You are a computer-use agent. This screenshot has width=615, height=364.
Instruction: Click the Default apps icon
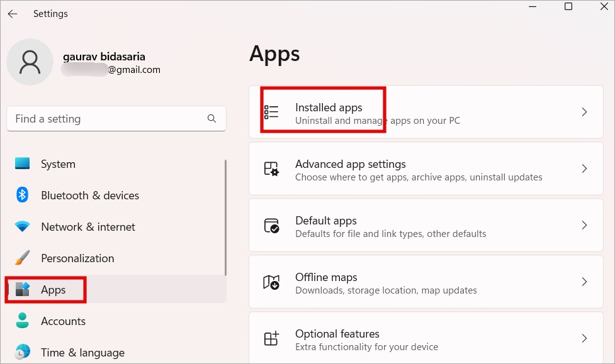pyautogui.click(x=271, y=226)
